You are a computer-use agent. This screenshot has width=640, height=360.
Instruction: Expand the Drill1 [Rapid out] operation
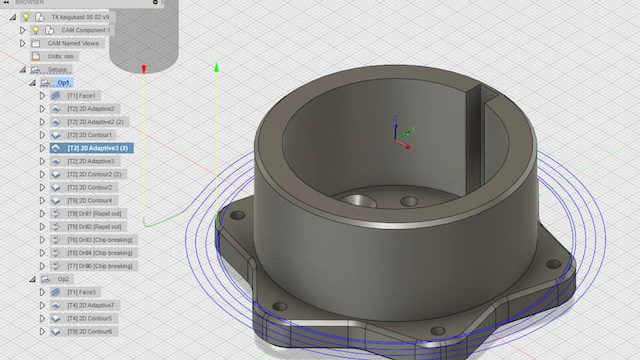pyautogui.click(x=42, y=213)
